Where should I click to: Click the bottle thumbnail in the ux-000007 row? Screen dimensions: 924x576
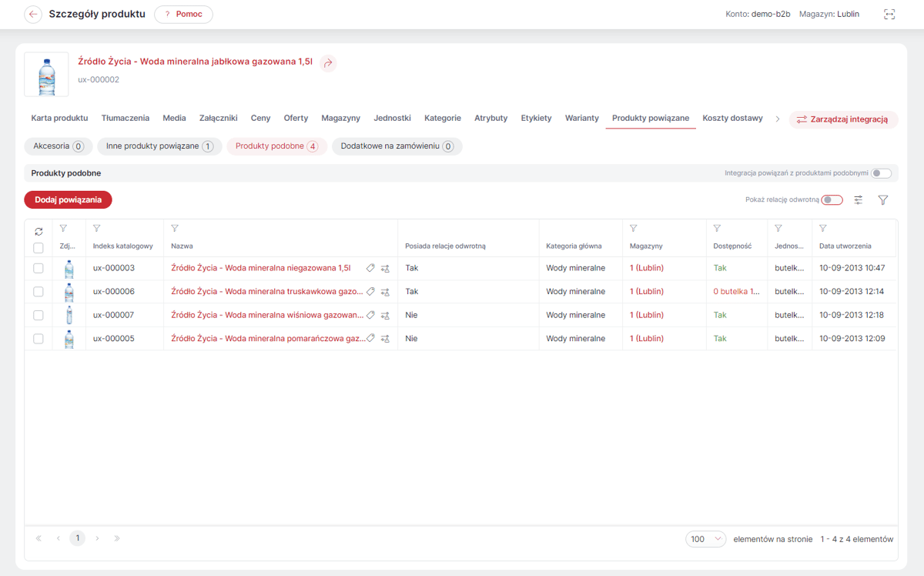point(69,315)
